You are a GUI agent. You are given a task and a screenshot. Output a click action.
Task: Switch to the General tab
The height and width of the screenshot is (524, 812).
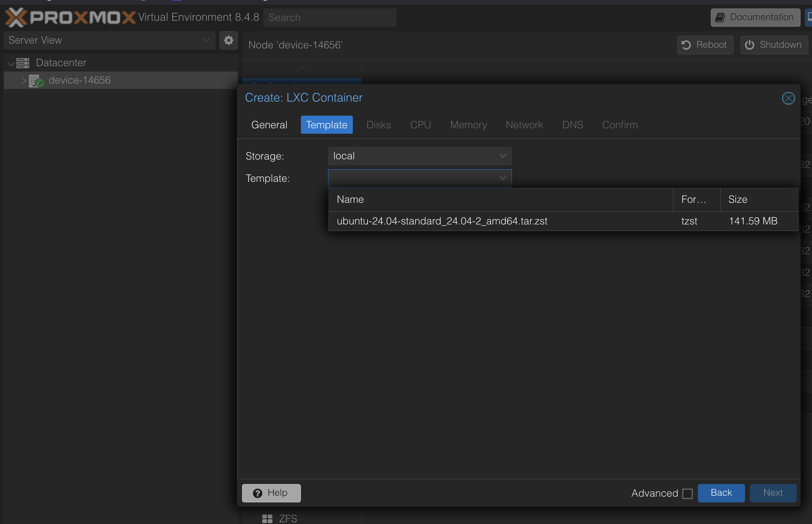click(269, 125)
